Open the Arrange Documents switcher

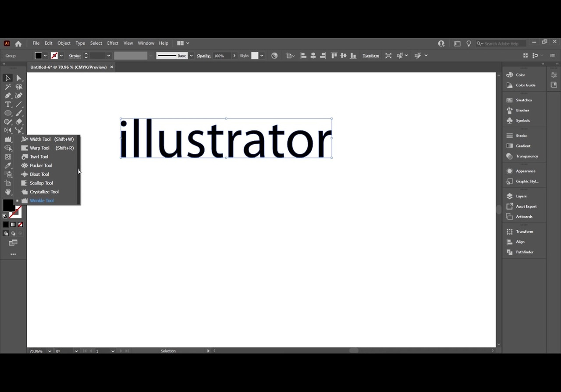pyautogui.click(x=183, y=43)
